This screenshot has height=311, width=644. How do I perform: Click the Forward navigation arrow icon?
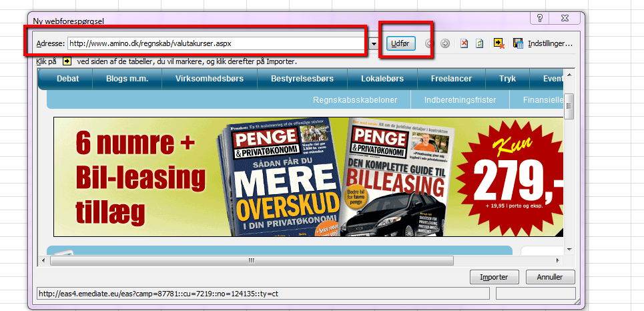(x=445, y=43)
